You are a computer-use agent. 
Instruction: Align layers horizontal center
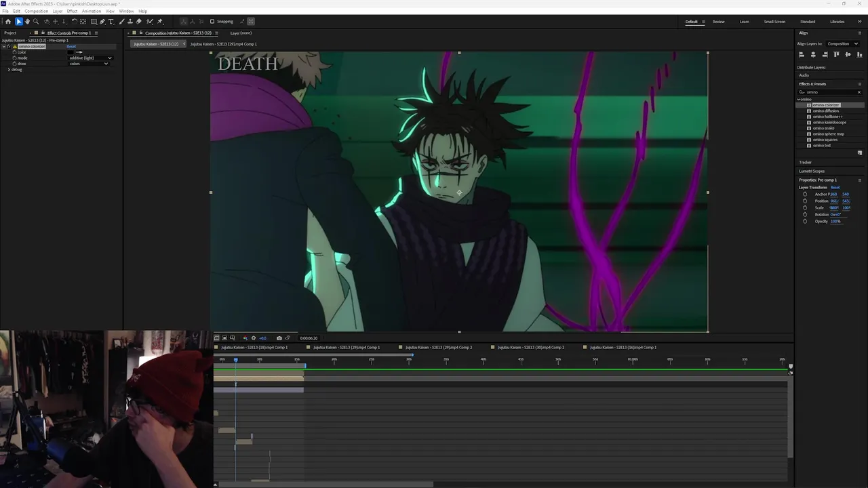coord(813,54)
